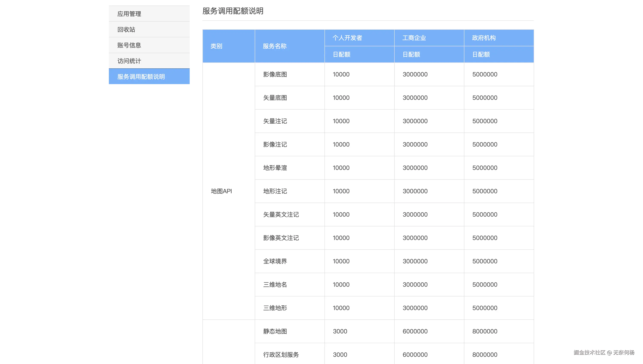Image resolution: width=643 pixels, height=364 pixels.
Task: Click the highlighted 服务调用配额说明 sidebar item
Action: 141,77
